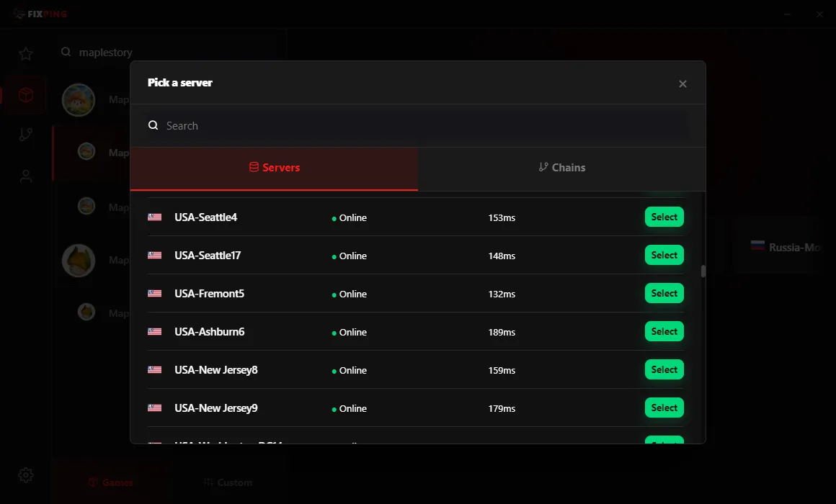
Task: Click the Games tab at bottom
Action: point(111,482)
